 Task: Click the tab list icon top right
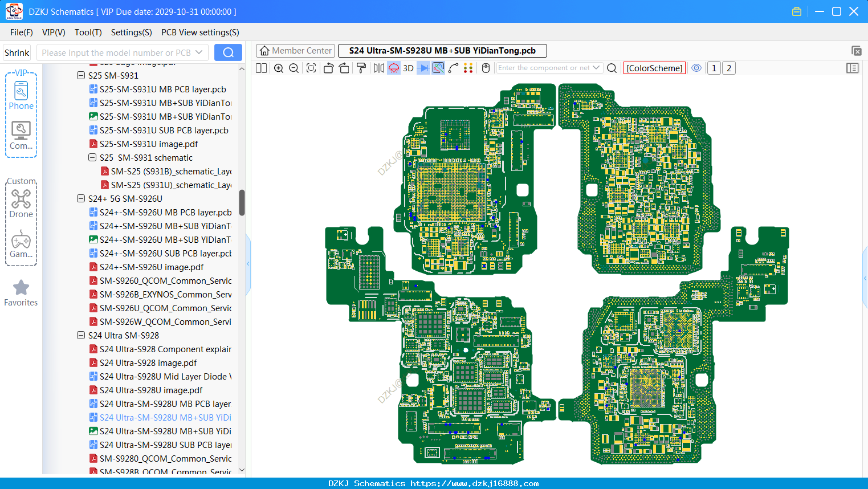(856, 51)
